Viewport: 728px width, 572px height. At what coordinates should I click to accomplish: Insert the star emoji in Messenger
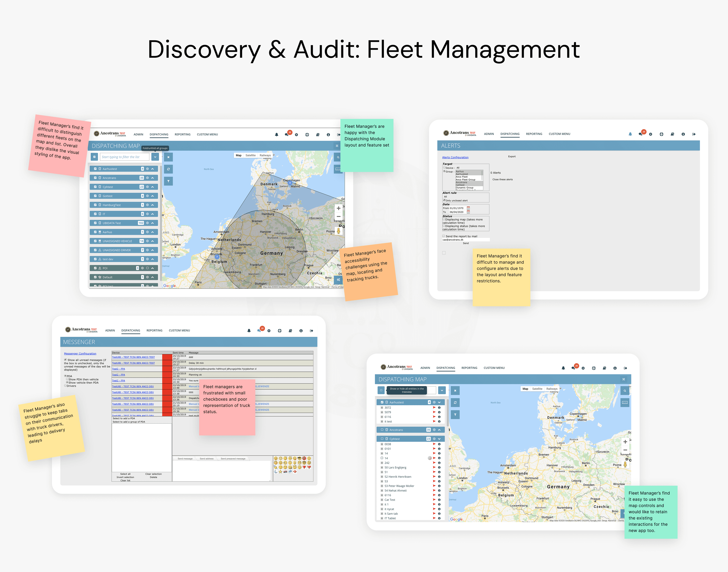[x=280, y=471]
